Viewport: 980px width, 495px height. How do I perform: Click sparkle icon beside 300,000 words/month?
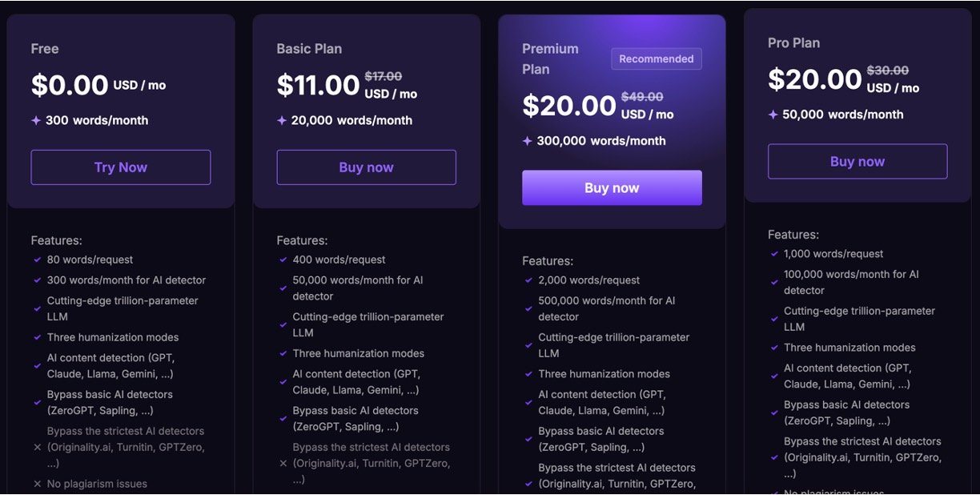(x=527, y=141)
